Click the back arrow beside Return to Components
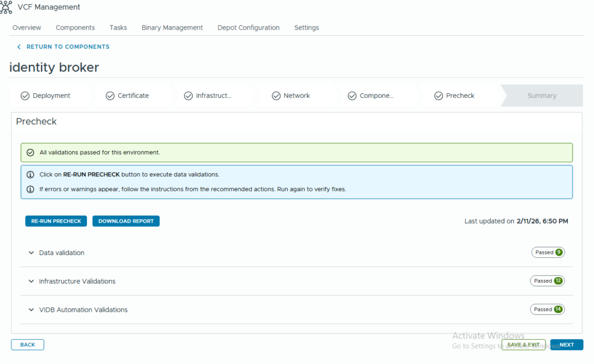The height and width of the screenshot is (364, 594). click(19, 47)
